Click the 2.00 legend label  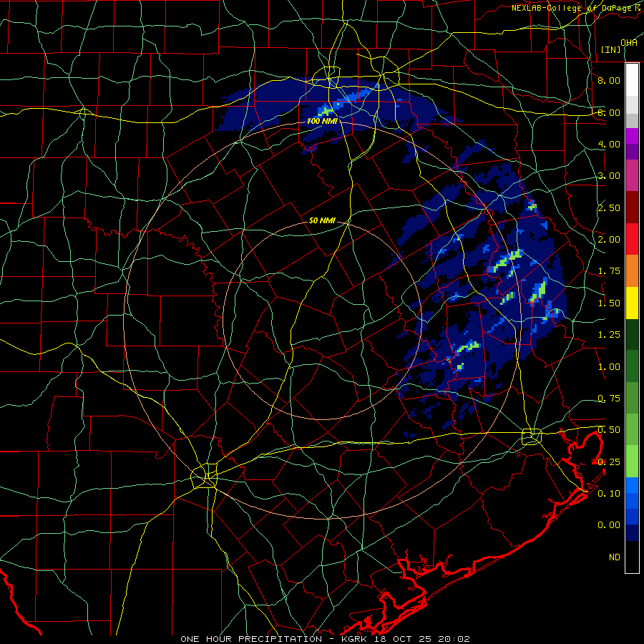coord(609,240)
